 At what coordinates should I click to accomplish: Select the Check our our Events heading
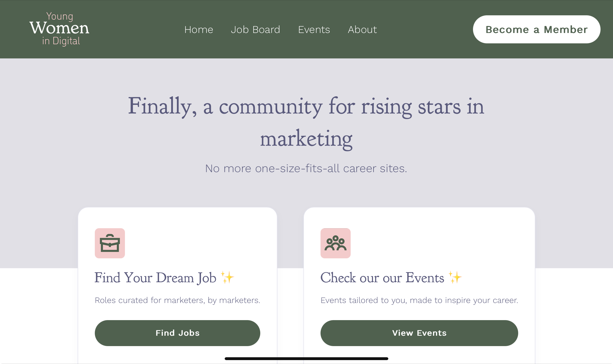382,278
